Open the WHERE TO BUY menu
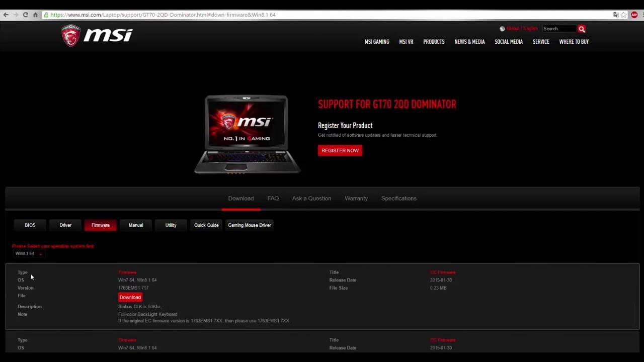The image size is (644, 362). click(x=574, y=42)
